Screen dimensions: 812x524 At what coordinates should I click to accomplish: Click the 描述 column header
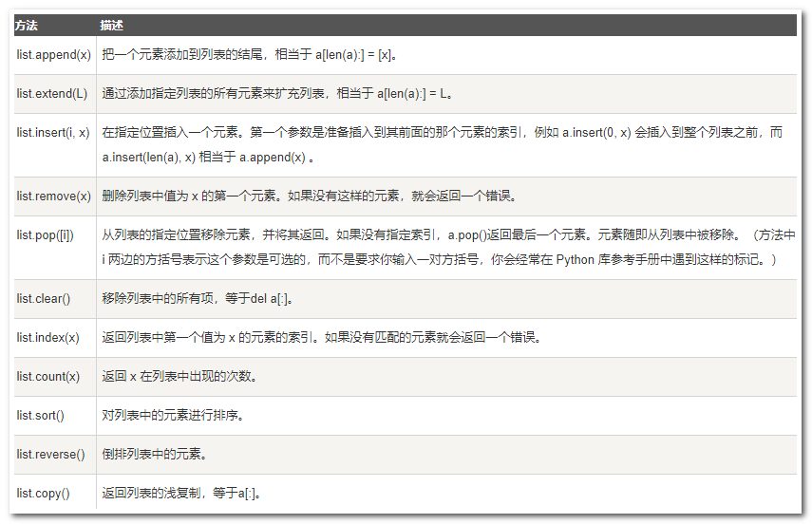[111, 26]
